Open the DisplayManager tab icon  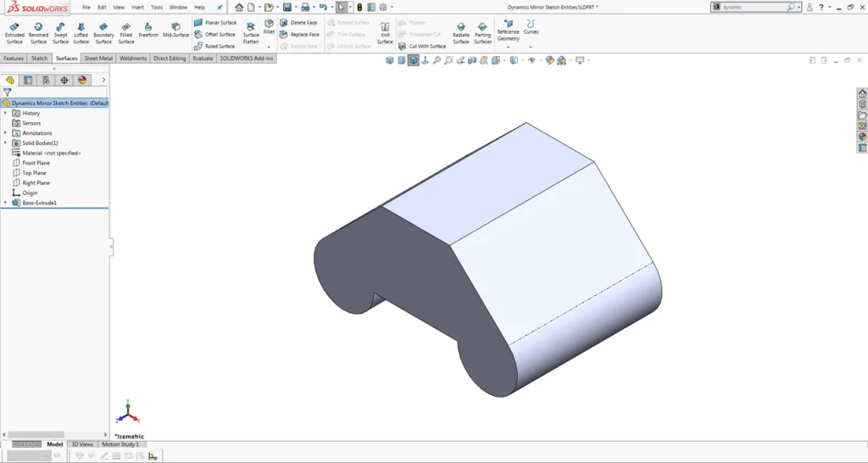point(82,81)
